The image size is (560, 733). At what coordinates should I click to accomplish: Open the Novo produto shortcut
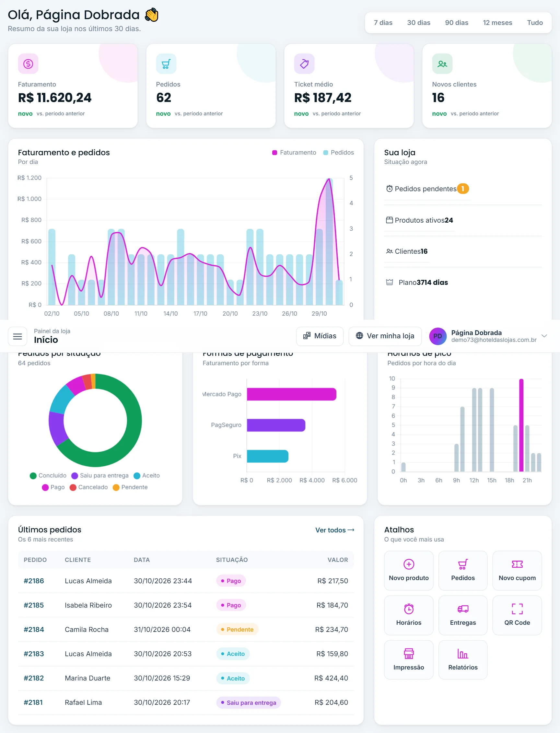[x=409, y=570]
